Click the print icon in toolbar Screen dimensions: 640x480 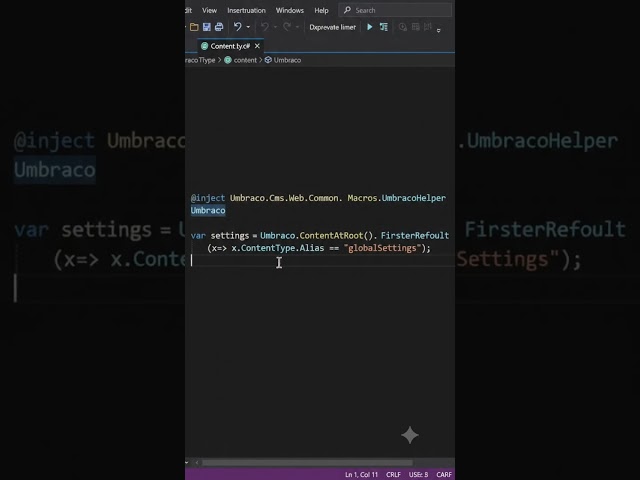pos(219,27)
